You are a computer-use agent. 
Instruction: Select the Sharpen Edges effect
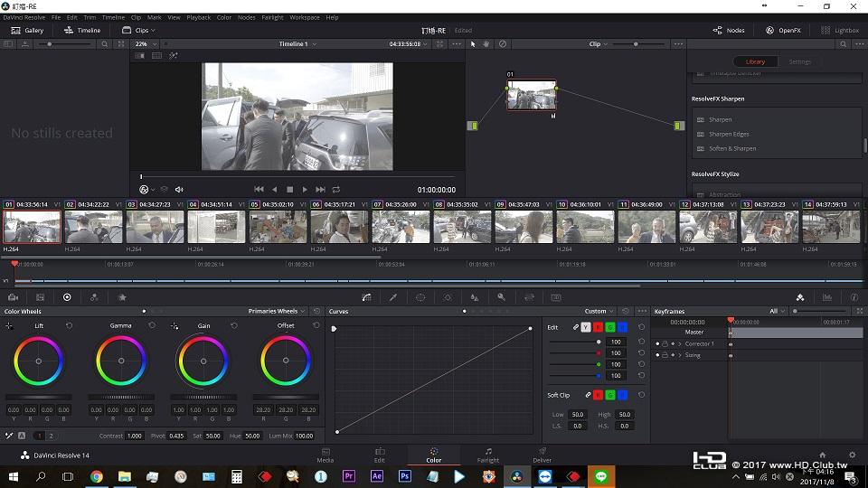[729, 134]
